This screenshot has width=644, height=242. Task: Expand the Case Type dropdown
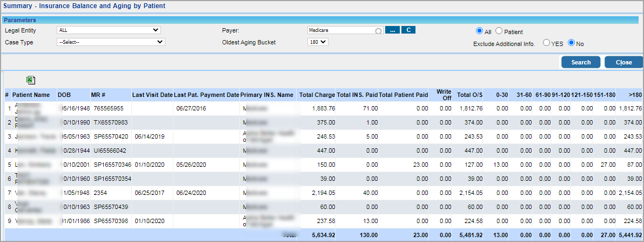point(111,42)
